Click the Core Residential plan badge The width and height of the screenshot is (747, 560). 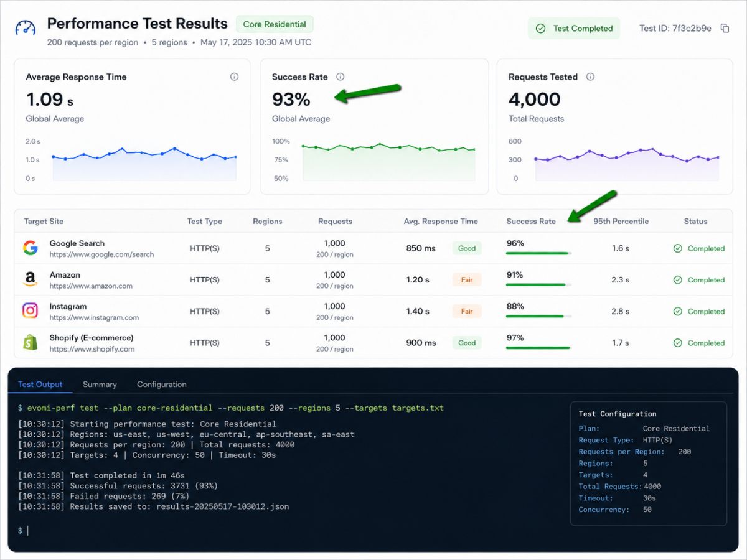pyautogui.click(x=275, y=24)
